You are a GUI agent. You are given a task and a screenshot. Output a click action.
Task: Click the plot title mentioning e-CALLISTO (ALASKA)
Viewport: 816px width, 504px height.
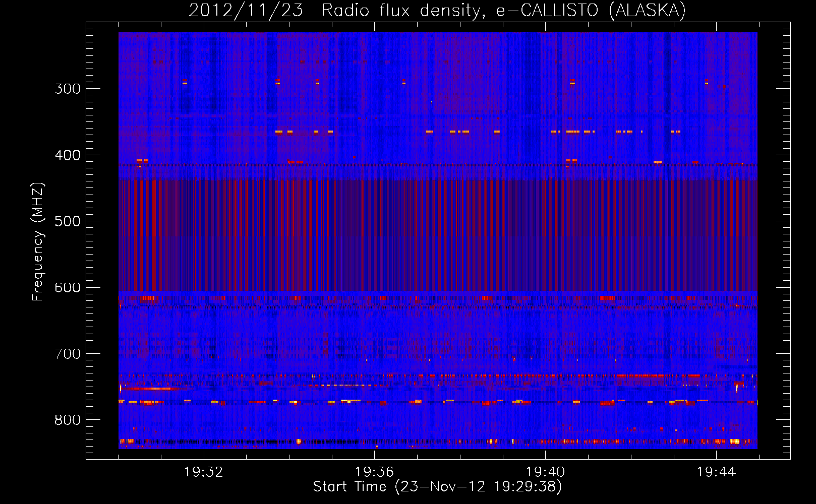(x=437, y=10)
